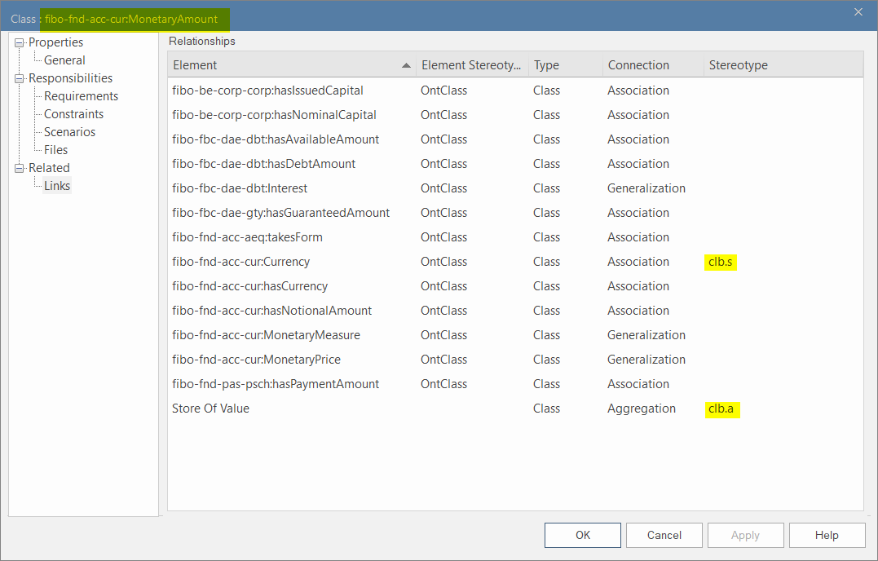Sort by Element Stereotype column header
This screenshot has width=878, height=561.
pos(471,66)
